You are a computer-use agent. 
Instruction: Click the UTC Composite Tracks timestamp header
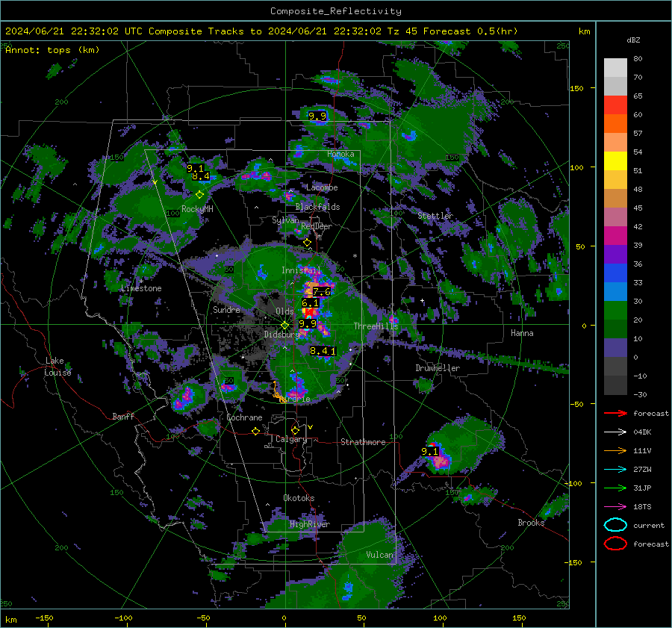coord(261,31)
